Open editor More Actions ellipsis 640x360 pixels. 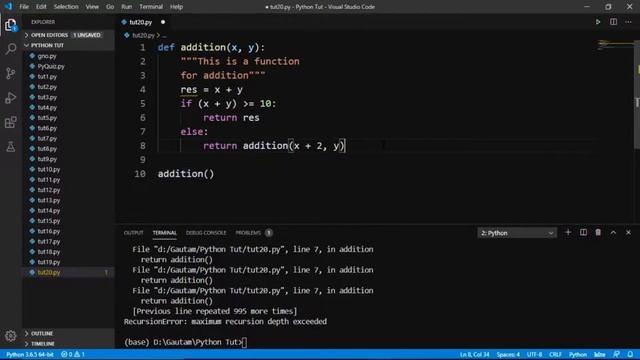click(629, 22)
